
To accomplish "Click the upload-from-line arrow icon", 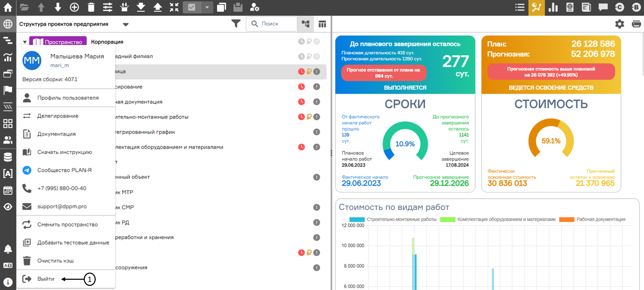I will pyautogui.click(x=158, y=7).
